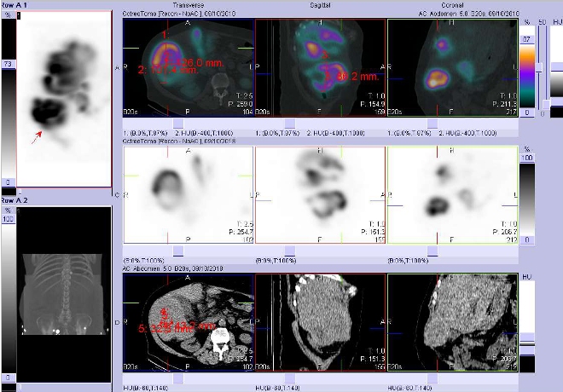Viewport: 563px width, 392px height.
Task: Click the 73 upper threshold on MIP grayscale bar
Action: pyautogui.click(x=9, y=64)
